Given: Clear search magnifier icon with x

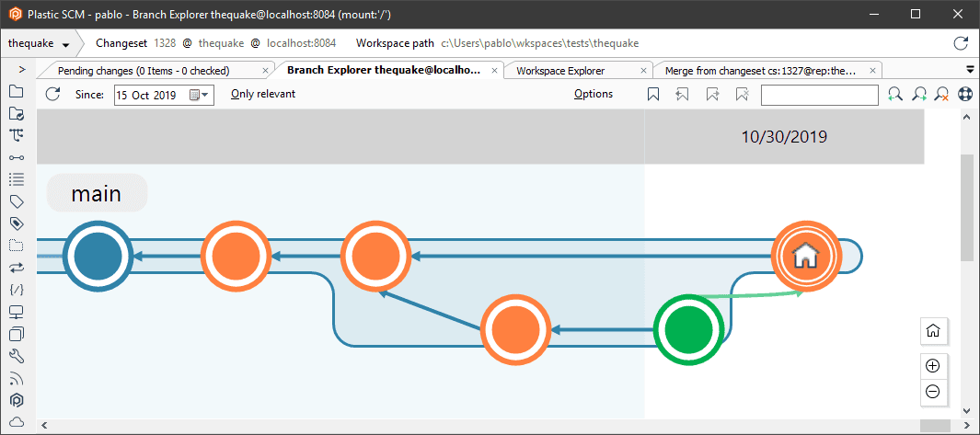Looking at the screenshot, I should (942, 95).
